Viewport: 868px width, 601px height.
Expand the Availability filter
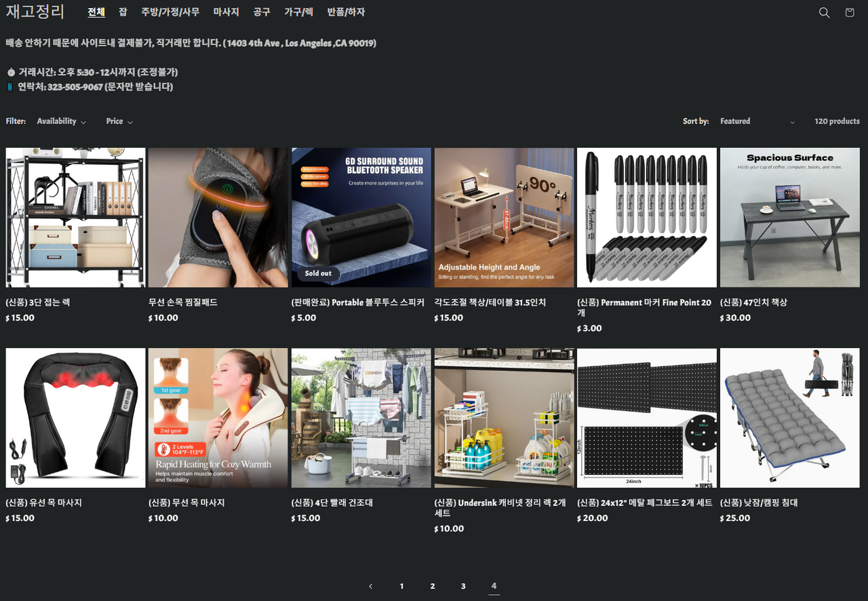pos(61,121)
